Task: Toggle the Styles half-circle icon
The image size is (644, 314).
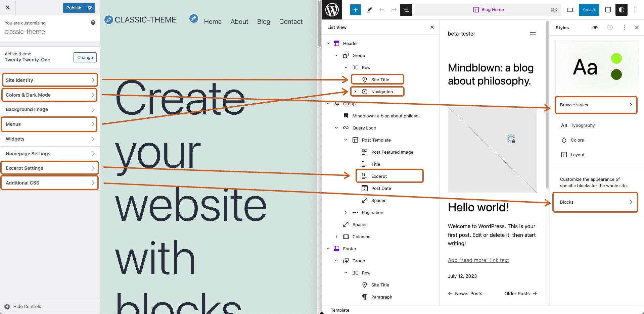Action: (x=621, y=10)
